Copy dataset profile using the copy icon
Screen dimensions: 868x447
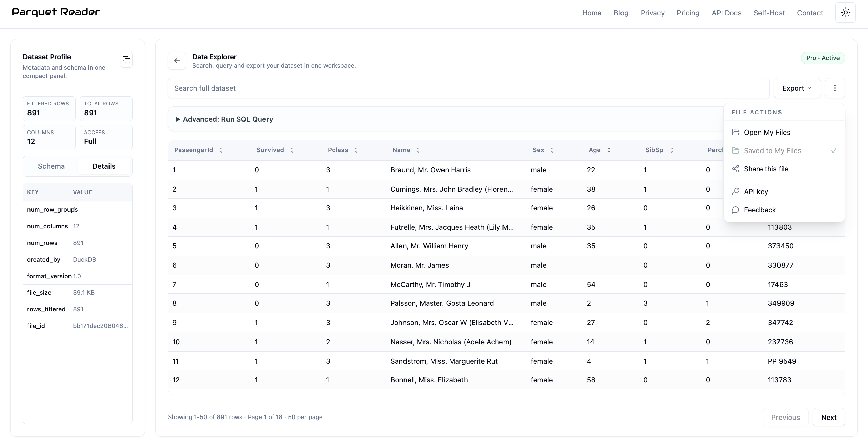[x=126, y=60]
